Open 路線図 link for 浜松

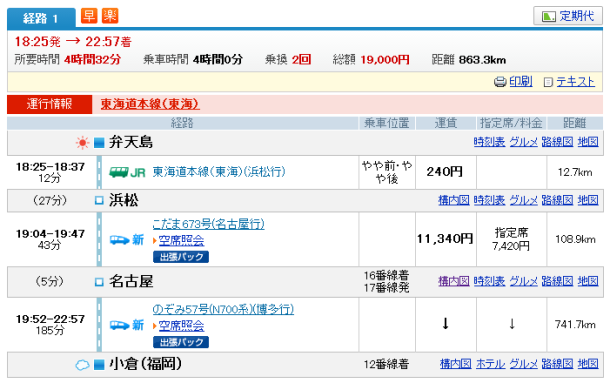[x=557, y=200]
